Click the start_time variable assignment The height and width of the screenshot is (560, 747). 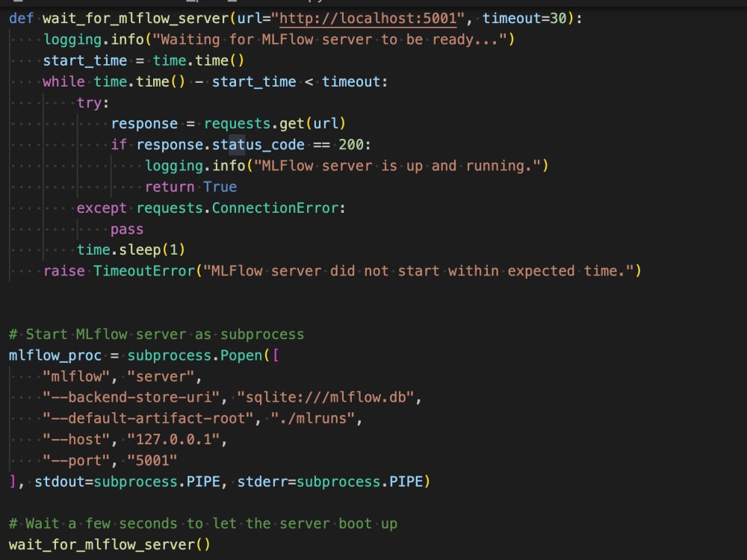[x=85, y=60]
